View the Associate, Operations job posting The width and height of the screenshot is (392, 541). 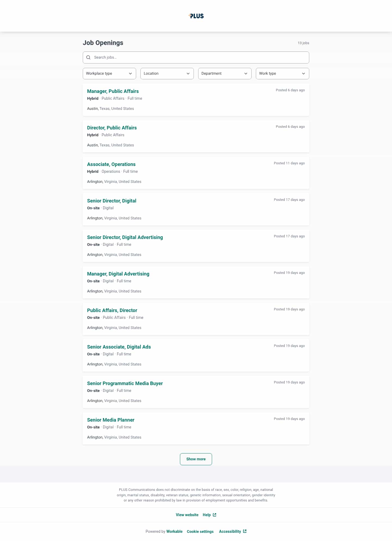point(111,164)
